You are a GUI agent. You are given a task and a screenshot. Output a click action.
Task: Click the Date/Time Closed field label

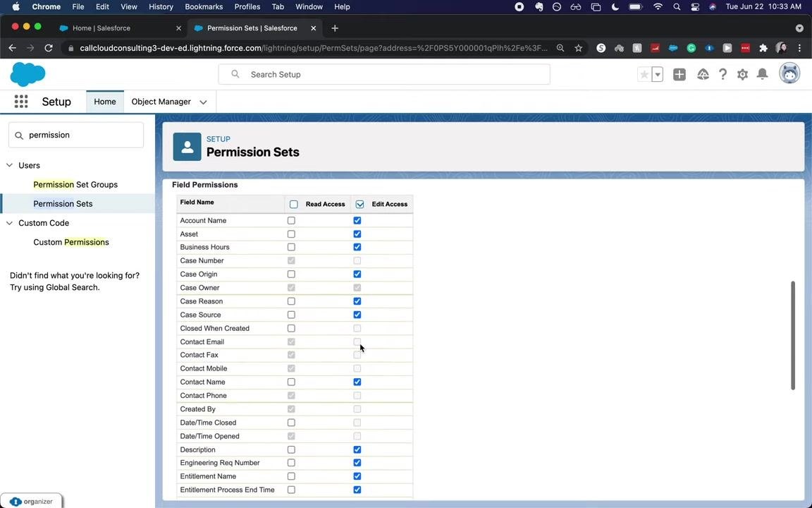pos(208,423)
